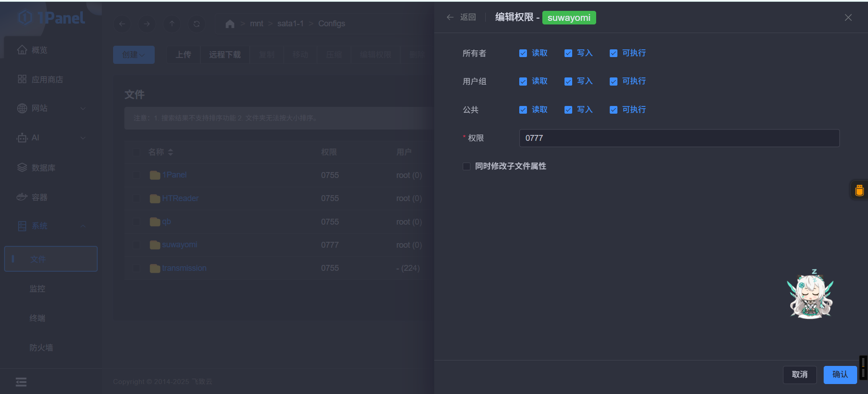The image size is (868, 394).
Task: Open the 1Panel folder
Action: pyautogui.click(x=175, y=175)
